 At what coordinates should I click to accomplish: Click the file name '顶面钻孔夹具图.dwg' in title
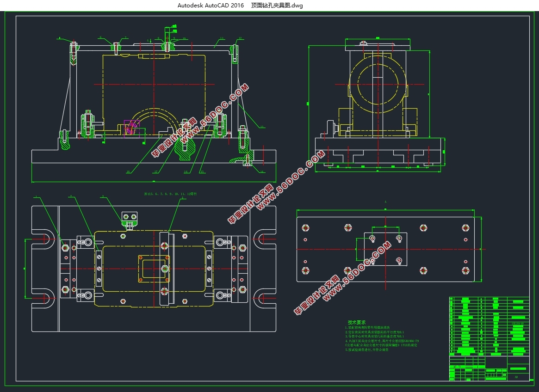(x=277, y=6)
